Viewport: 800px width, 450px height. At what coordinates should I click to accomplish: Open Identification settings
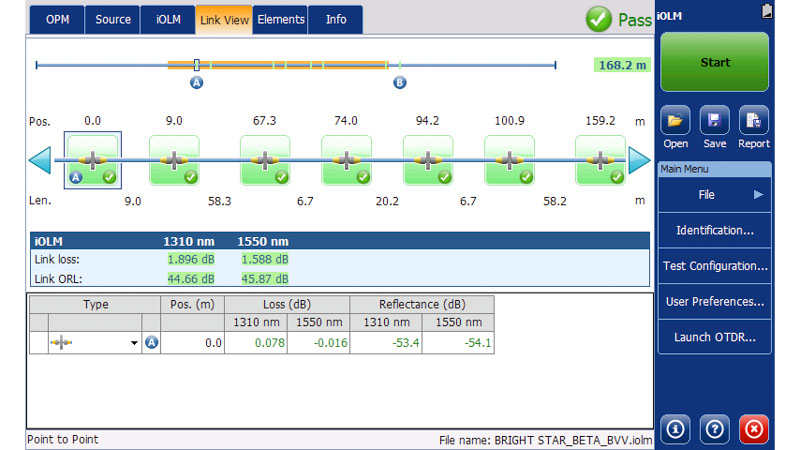click(715, 230)
